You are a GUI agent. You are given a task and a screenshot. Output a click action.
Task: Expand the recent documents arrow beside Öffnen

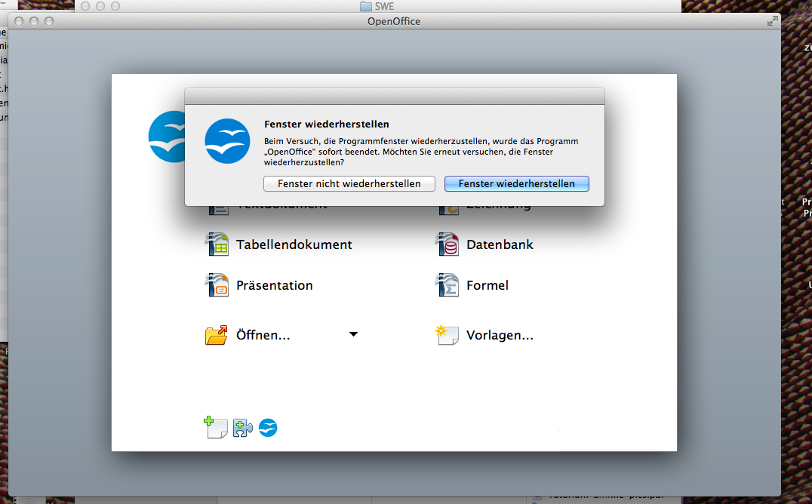[x=353, y=334]
